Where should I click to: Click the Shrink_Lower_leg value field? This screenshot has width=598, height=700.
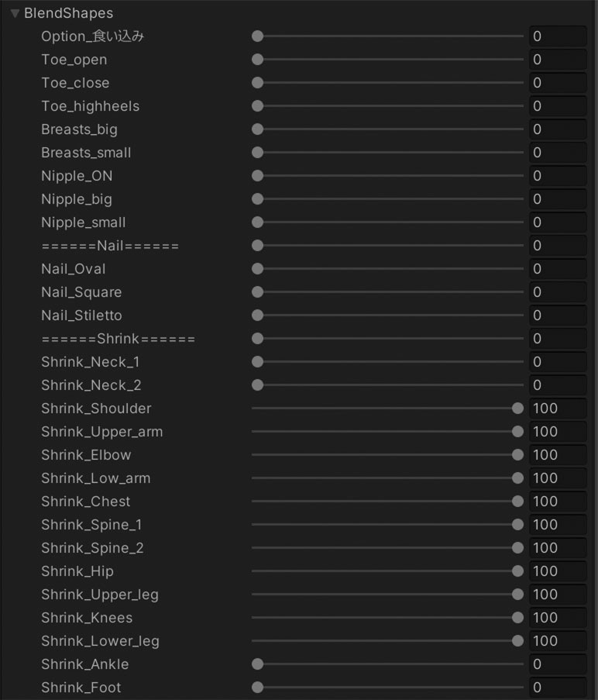click(557, 641)
